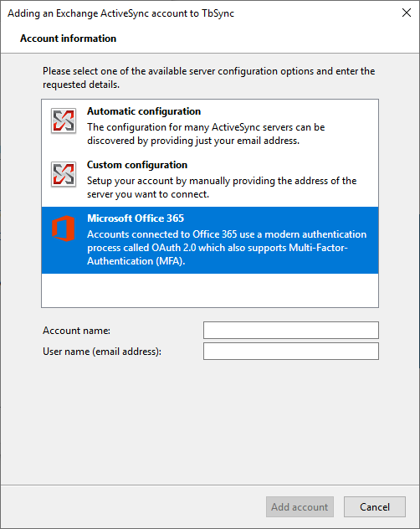Click the instruction text about server configuration options
This screenshot has height=529, width=420.
(x=209, y=78)
